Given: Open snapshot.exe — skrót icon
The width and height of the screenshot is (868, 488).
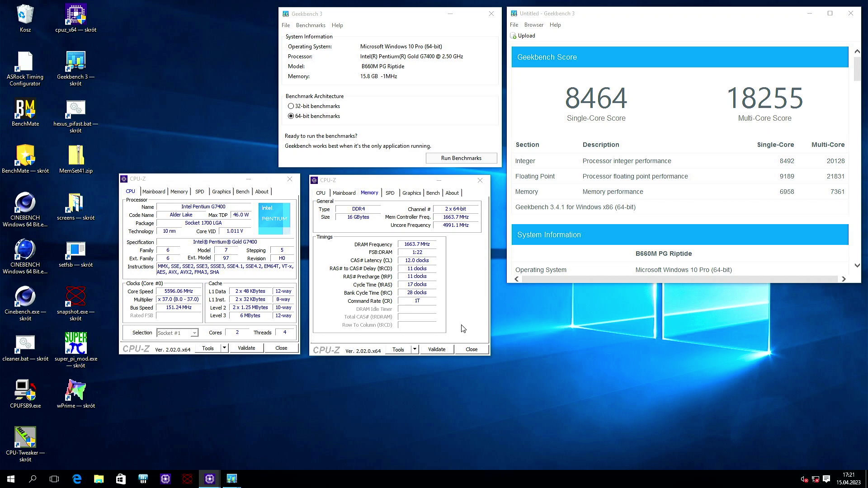Looking at the screenshot, I should (x=75, y=296).
